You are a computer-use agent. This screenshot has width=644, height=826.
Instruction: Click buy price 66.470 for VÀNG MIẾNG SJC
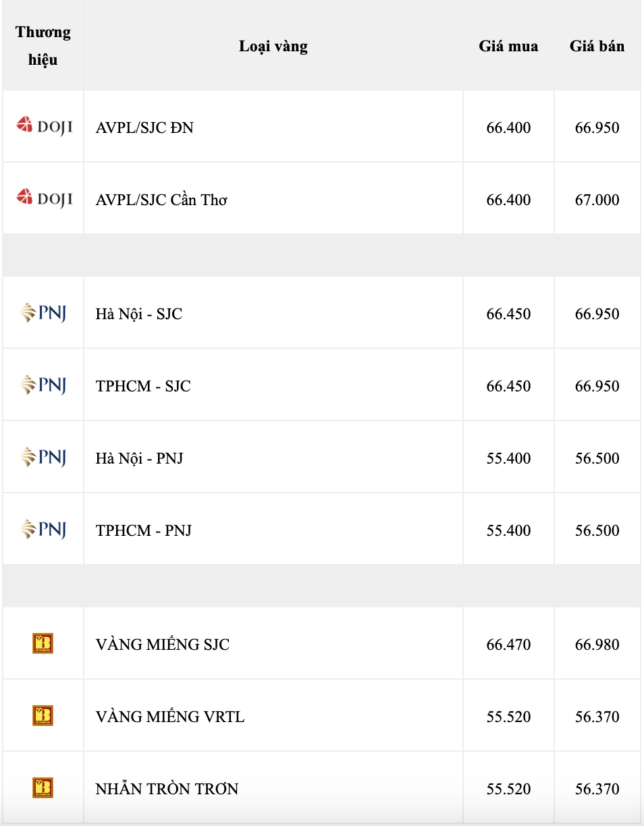tap(508, 644)
